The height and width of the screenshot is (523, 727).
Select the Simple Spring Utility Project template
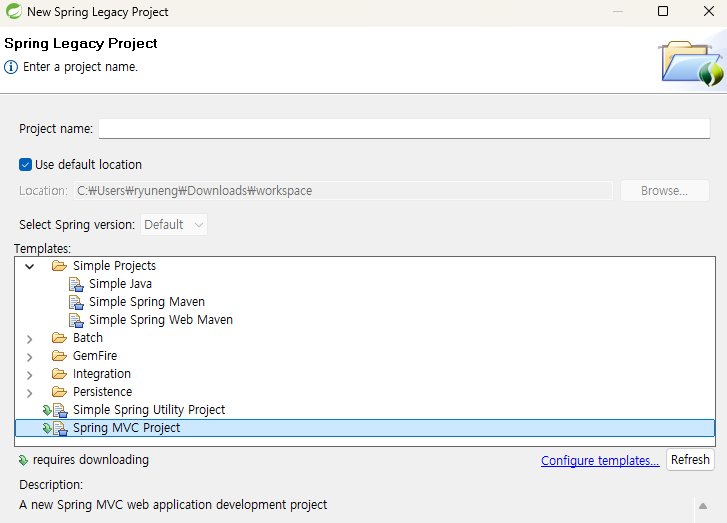(x=149, y=410)
